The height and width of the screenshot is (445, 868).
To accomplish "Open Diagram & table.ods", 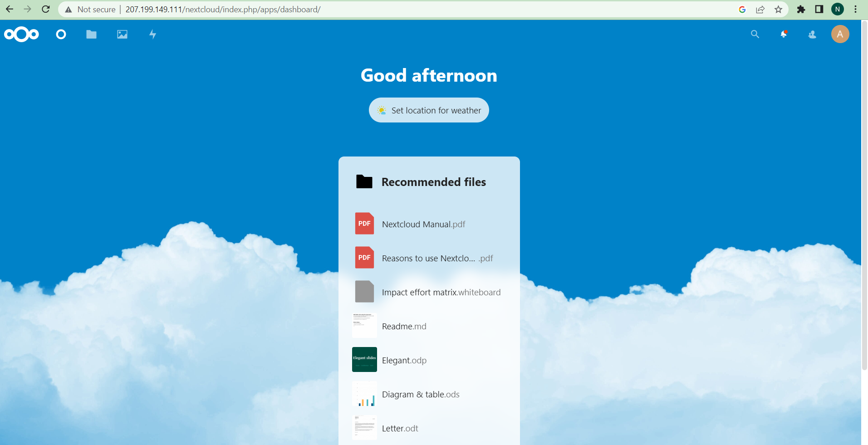I will [429, 394].
